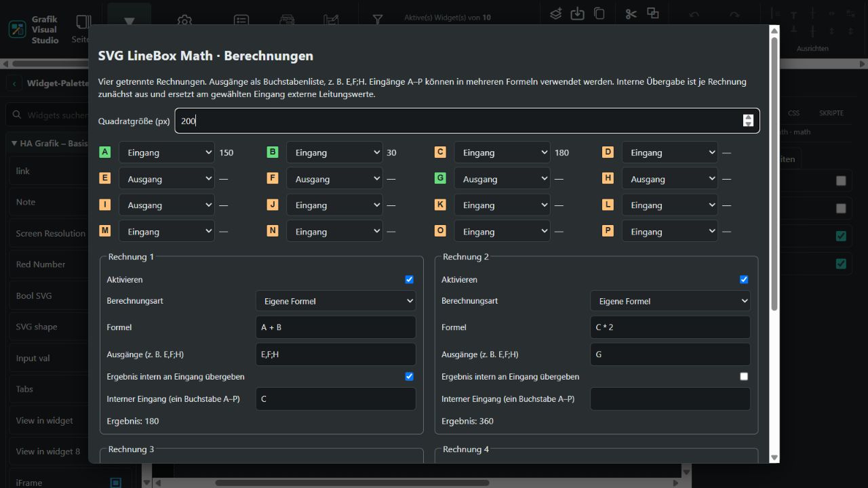Focus the Formel field in Rechnung 1
The image size is (868, 488).
point(336,327)
